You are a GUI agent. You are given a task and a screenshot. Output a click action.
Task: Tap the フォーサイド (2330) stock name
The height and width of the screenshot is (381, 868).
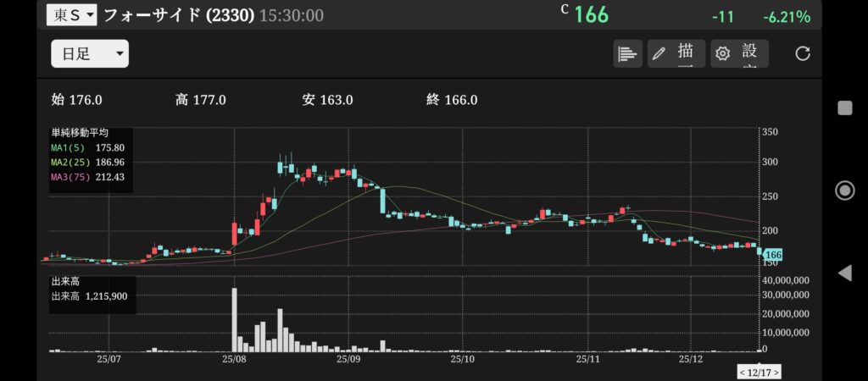pyautogui.click(x=178, y=15)
